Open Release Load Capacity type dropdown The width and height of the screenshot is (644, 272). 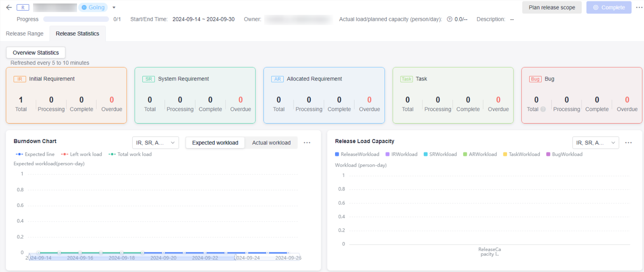(x=595, y=143)
